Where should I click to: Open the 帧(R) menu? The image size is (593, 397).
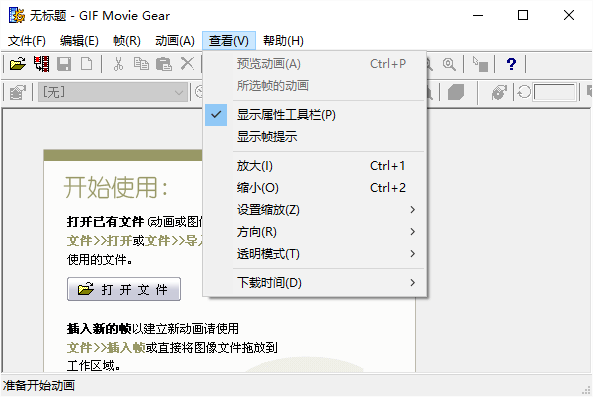[x=127, y=40]
